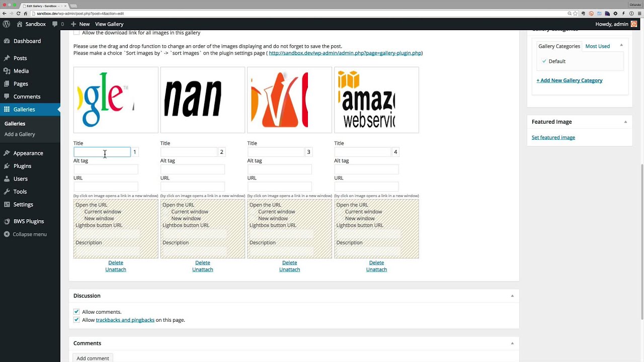Click the Galleries grid icon in sidebar
Screen dimensions: 644x362
pos(7,110)
